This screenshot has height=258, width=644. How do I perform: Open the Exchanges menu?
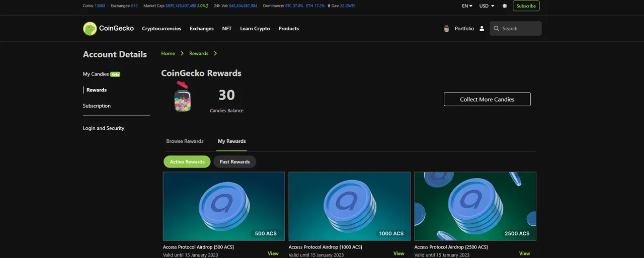202,29
